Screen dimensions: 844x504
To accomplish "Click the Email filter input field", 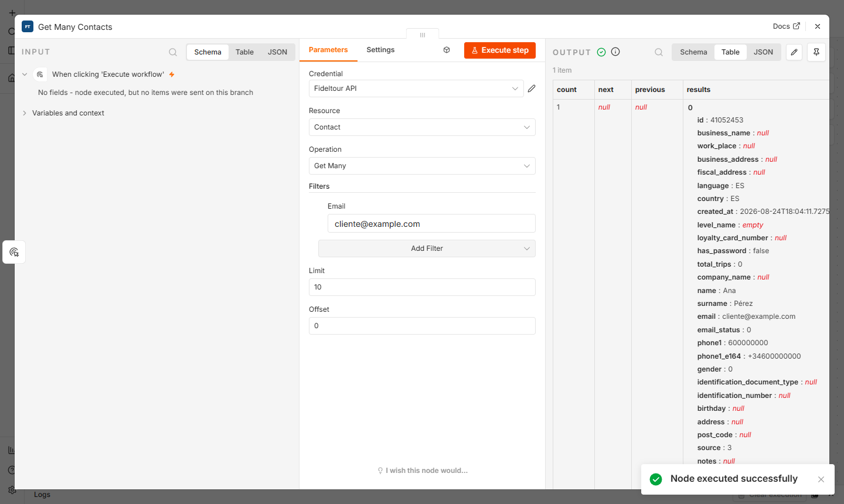I will tap(431, 224).
